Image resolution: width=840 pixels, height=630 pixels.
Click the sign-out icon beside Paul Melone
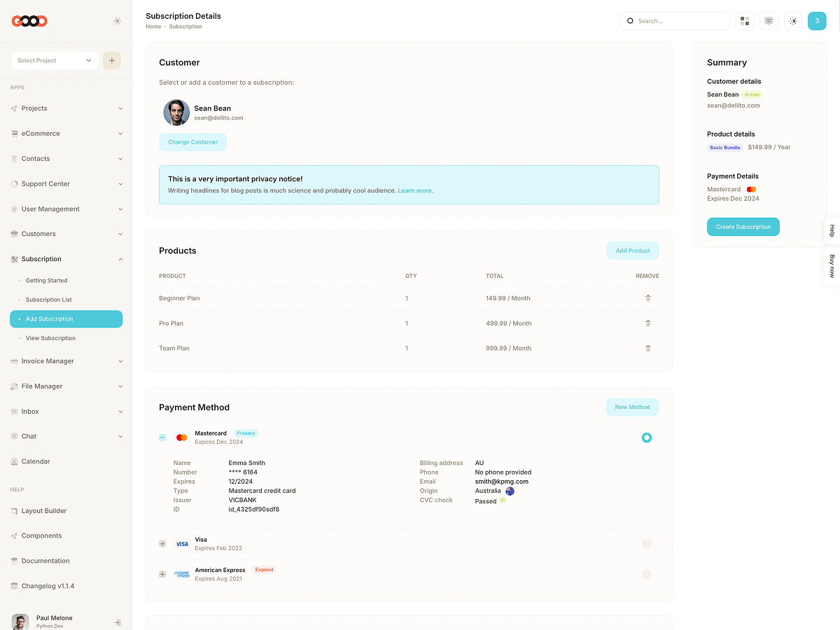[118, 622]
